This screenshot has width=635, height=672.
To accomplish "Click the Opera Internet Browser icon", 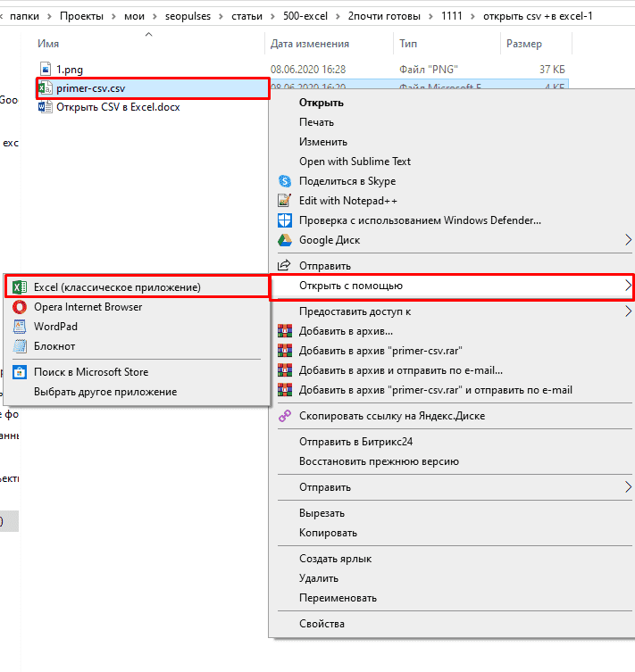I will [x=20, y=307].
